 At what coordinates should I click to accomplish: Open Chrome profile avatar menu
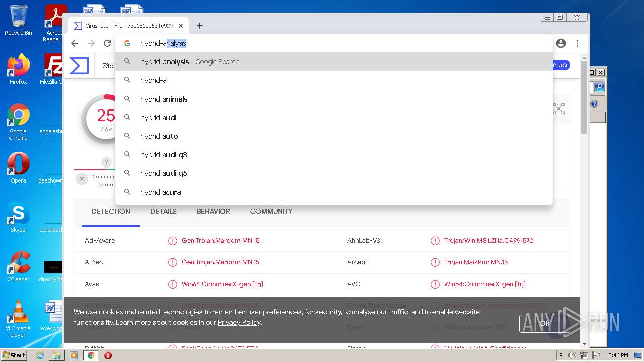click(x=561, y=43)
